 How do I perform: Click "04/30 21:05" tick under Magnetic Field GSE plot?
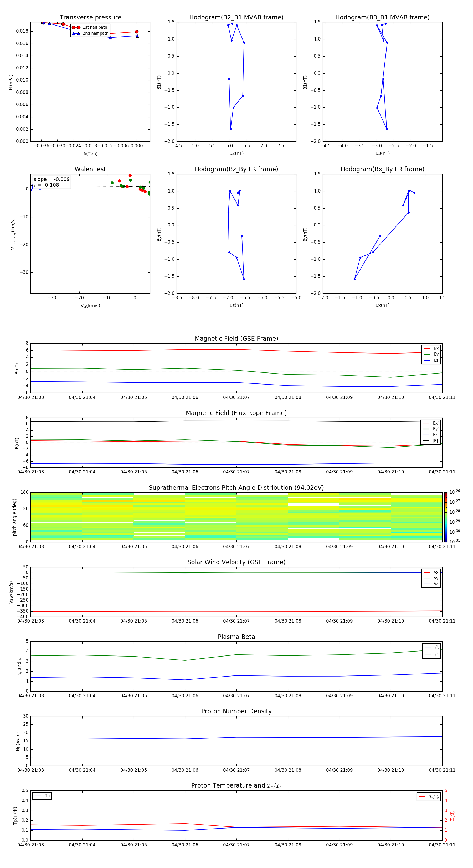(134, 398)
